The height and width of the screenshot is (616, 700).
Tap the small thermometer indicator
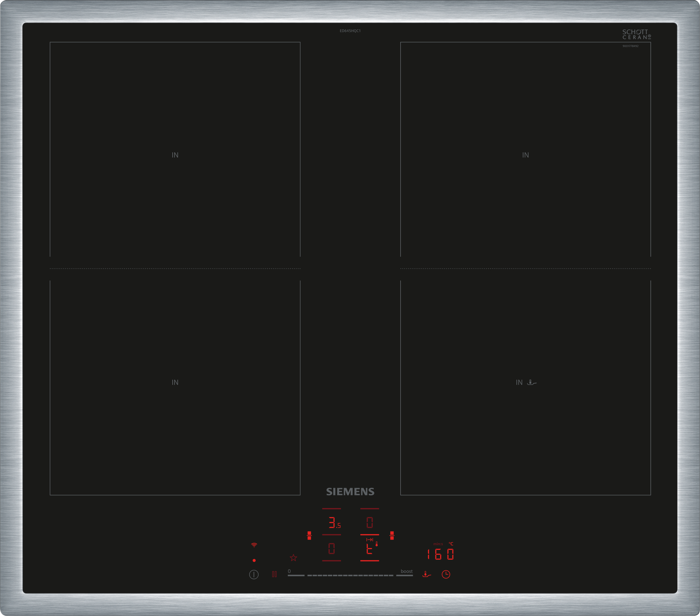377,544
